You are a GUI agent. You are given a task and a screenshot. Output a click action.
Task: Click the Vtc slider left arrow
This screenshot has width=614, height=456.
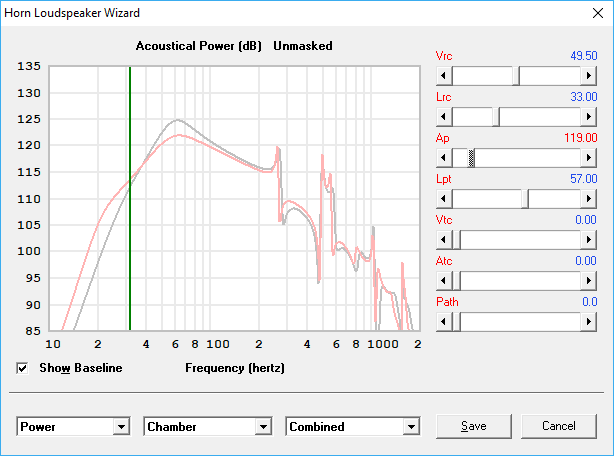click(444, 240)
